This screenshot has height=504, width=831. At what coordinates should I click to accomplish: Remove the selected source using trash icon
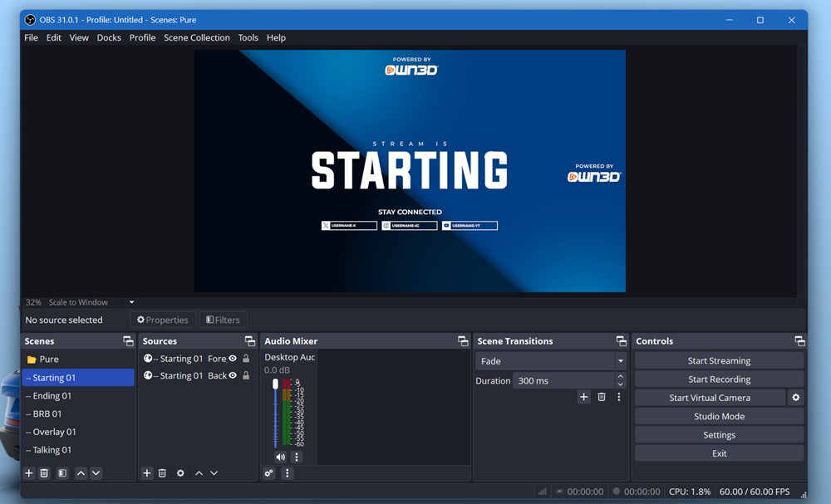click(162, 473)
